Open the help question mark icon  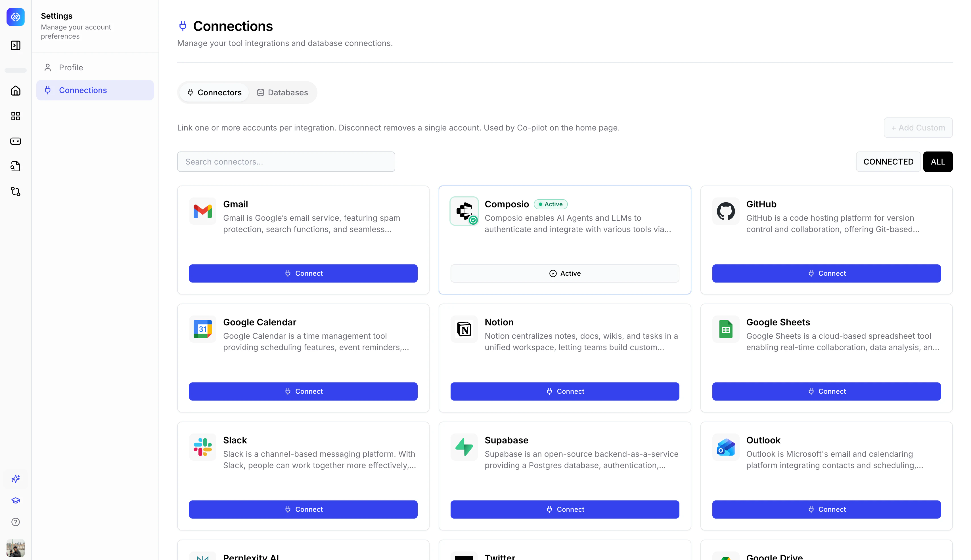coord(15,522)
